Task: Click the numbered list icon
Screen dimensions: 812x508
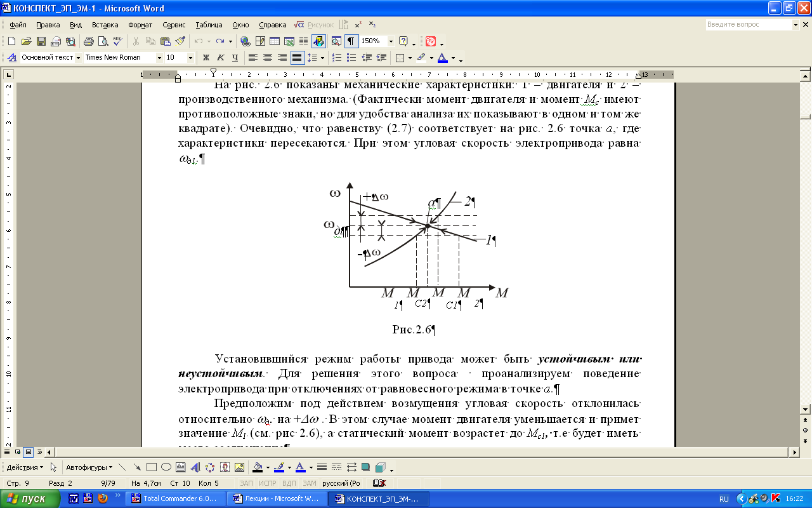Action: [x=337, y=58]
